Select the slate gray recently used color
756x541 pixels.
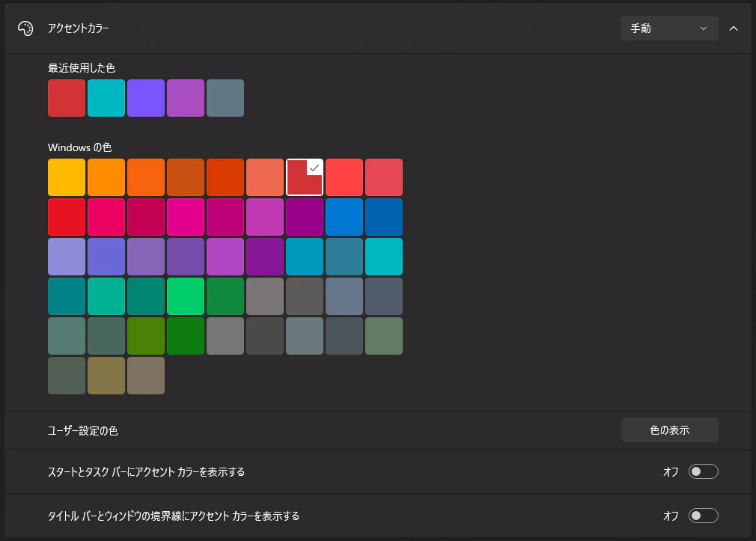tap(225, 98)
